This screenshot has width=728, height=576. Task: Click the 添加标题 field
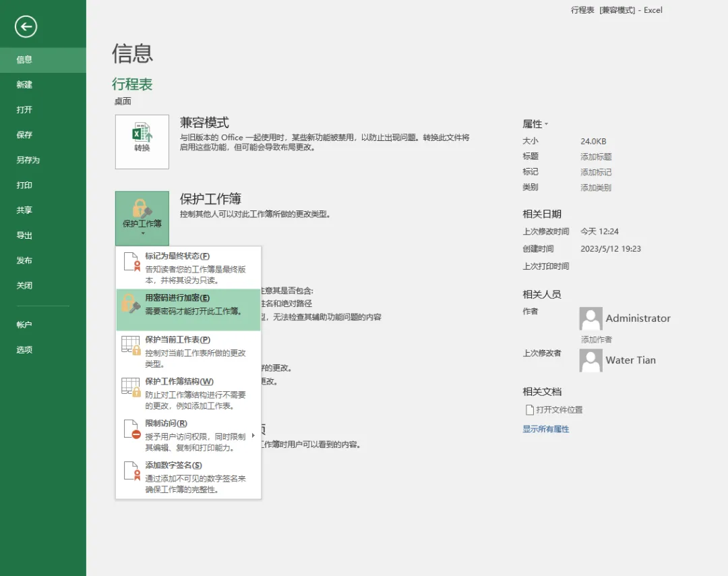[596, 156]
